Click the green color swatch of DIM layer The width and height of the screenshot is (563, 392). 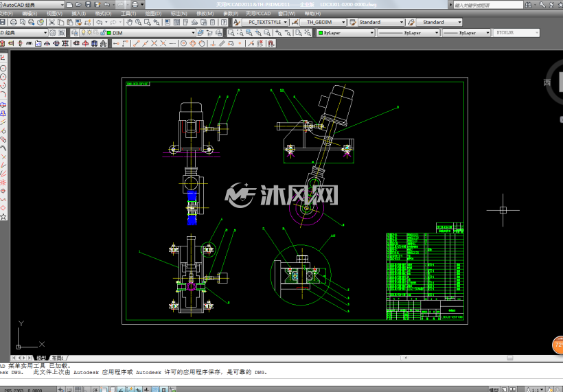108,33
